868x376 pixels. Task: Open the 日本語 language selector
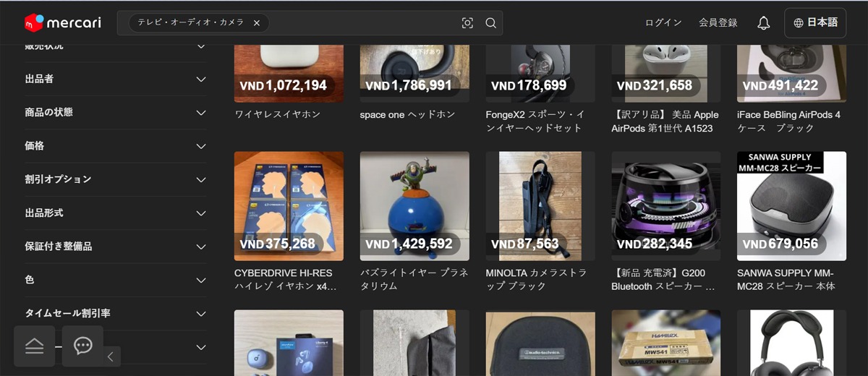pos(815,22)
